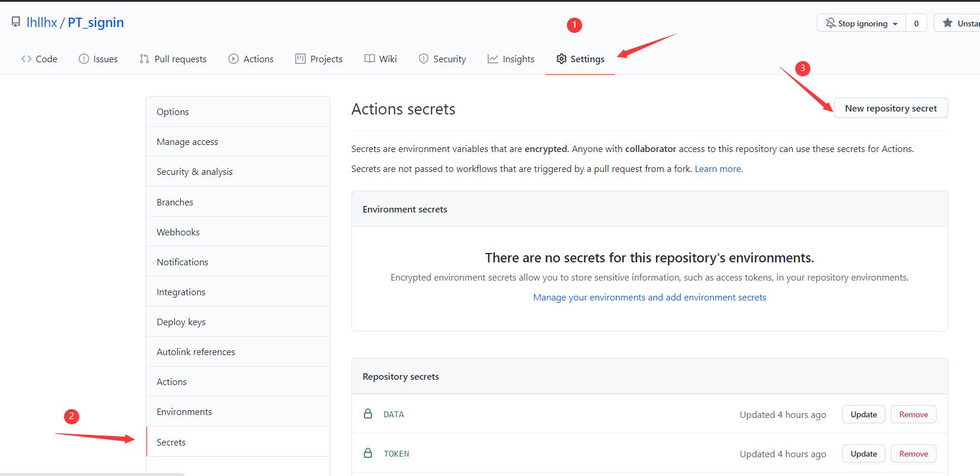This screenshot has width=980, height=476.
Task: Click the DATA secret name
Action: pos(394,414)
